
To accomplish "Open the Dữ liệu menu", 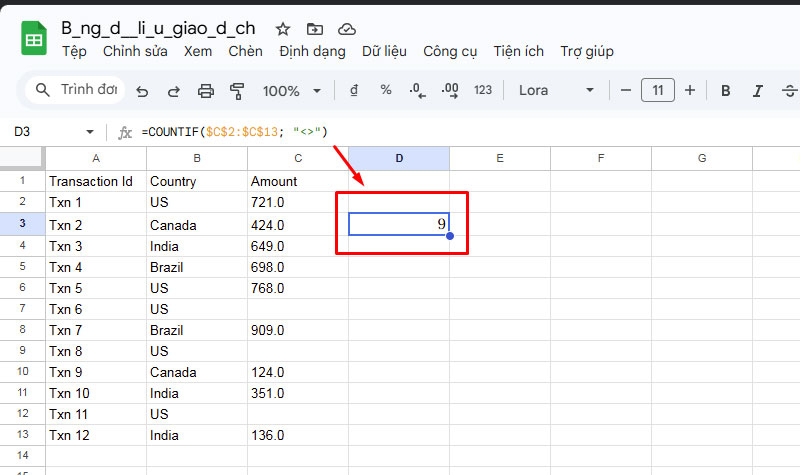I will (384, 51).
